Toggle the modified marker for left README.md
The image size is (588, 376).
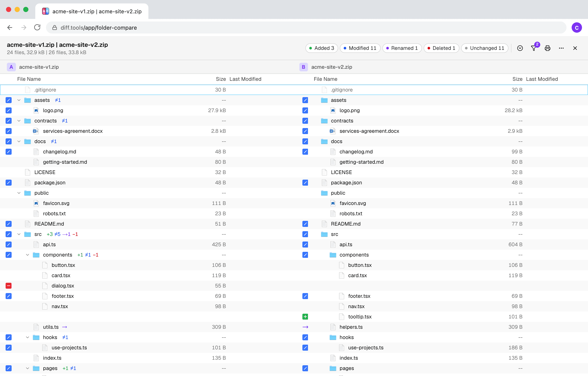tap(9, 224)
